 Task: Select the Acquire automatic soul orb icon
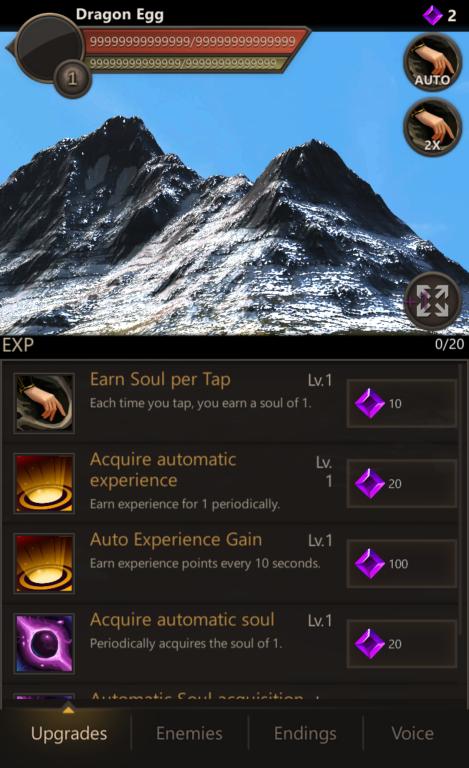coord(44,644)
